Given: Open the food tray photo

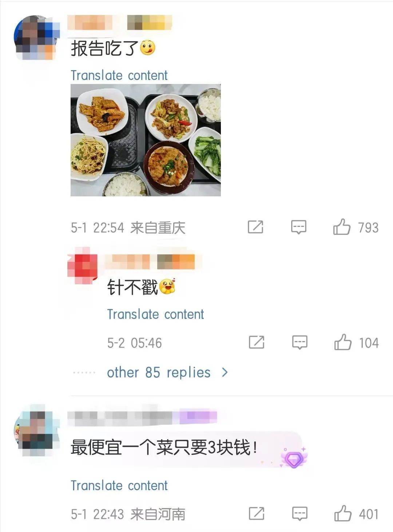Looking at the screenshot, I should pyautogui.click(x=146, y=140).
